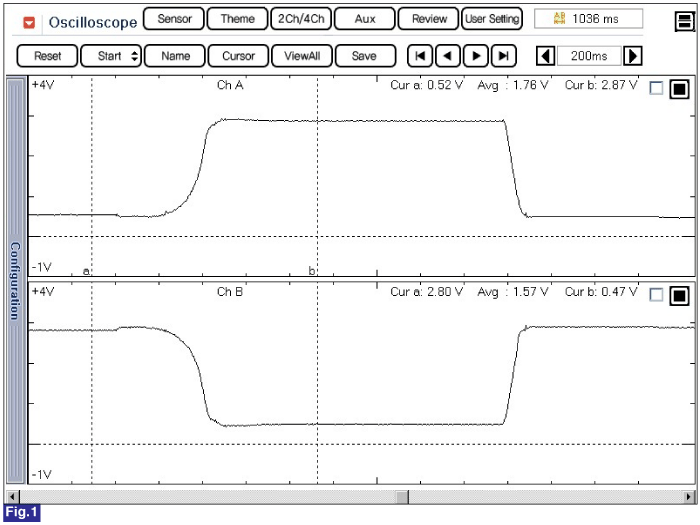Click Ch A Cur a: 0.52 V reading
The width and height of the screenshot is (700, 525).
[x=426, y=85]
